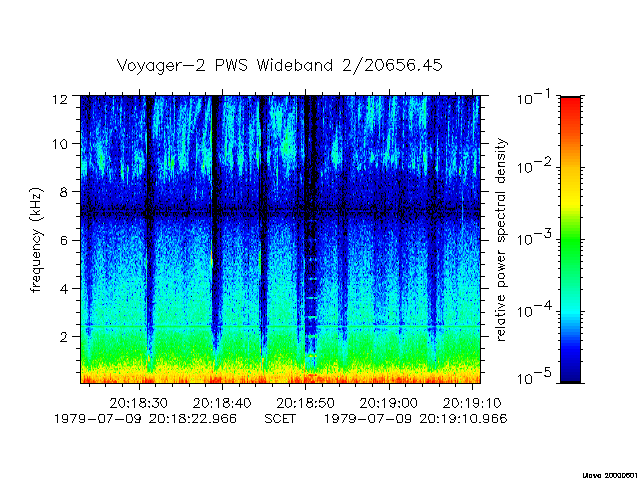Click the time label 20:18:50
This screenshot has width=640, height=480.
click(x=305, y=403)
